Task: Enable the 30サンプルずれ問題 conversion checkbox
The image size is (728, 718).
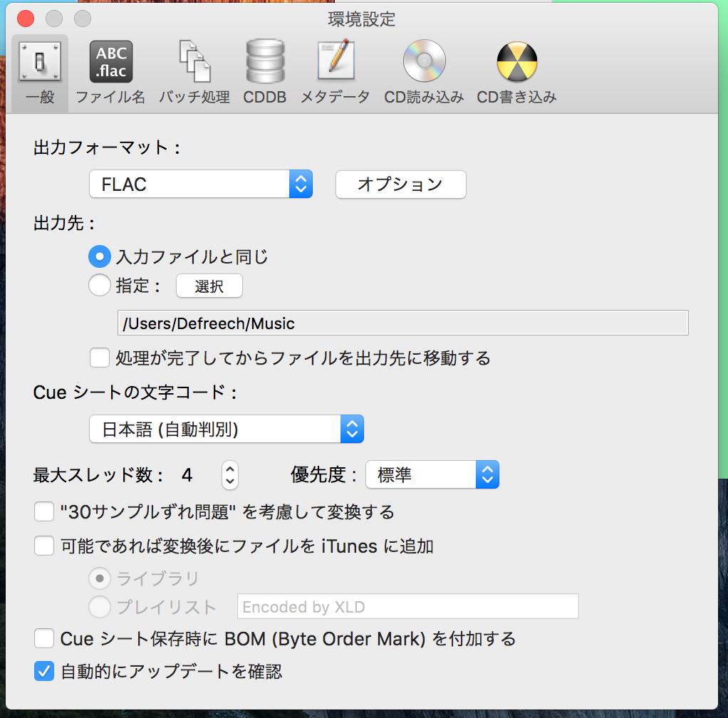Action: pyautogui.click(x=43, y=511)
